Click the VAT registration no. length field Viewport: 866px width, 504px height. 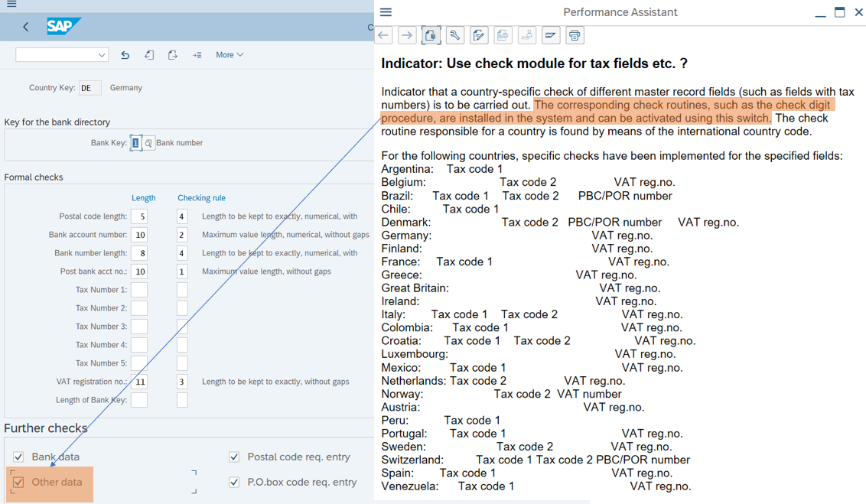(139, 382)
